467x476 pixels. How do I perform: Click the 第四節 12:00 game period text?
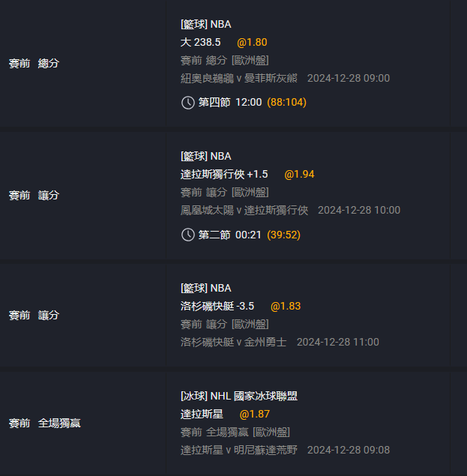click(230, 103)
